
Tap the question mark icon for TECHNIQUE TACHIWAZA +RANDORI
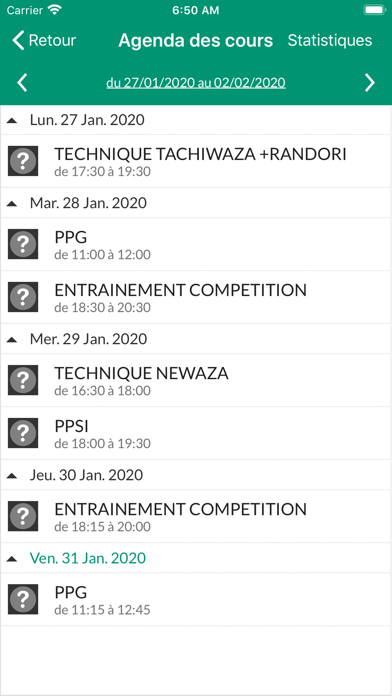tap(23, 161)
